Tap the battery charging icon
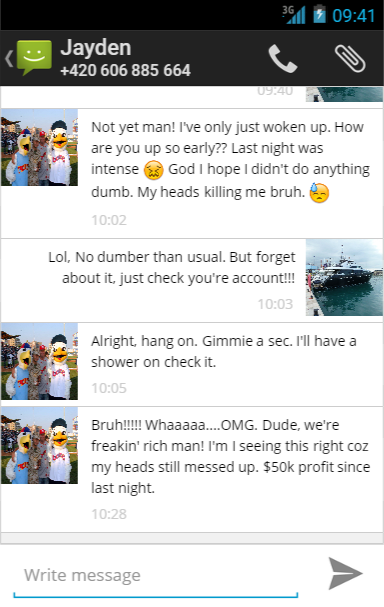 (x=319, y=14)
